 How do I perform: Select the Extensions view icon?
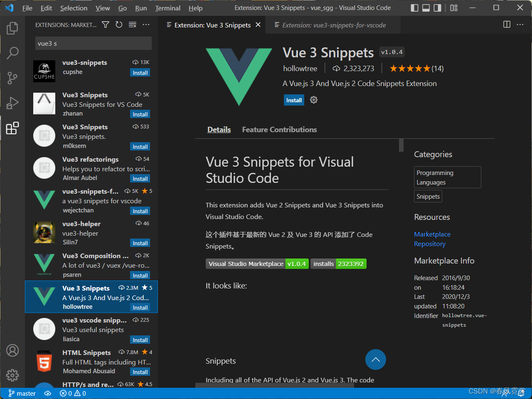(12, 128)
